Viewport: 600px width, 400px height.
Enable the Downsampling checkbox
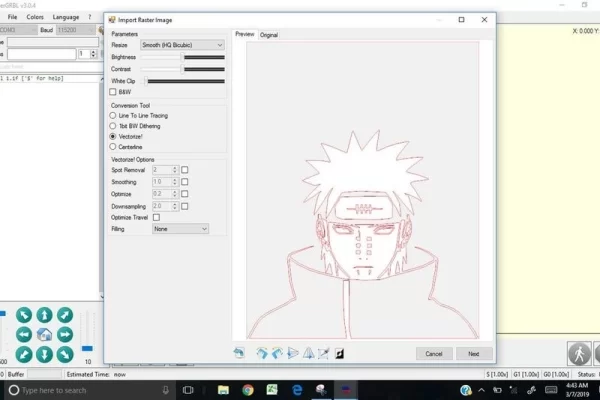coord(184,206)
